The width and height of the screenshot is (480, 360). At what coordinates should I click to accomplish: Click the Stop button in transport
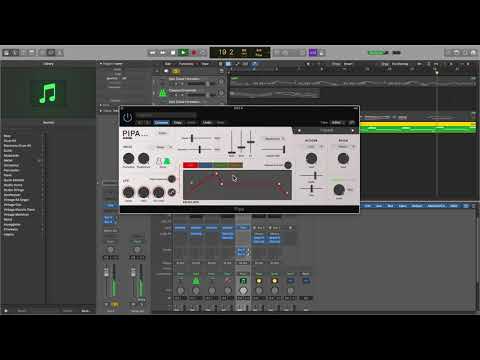point(173,53)
